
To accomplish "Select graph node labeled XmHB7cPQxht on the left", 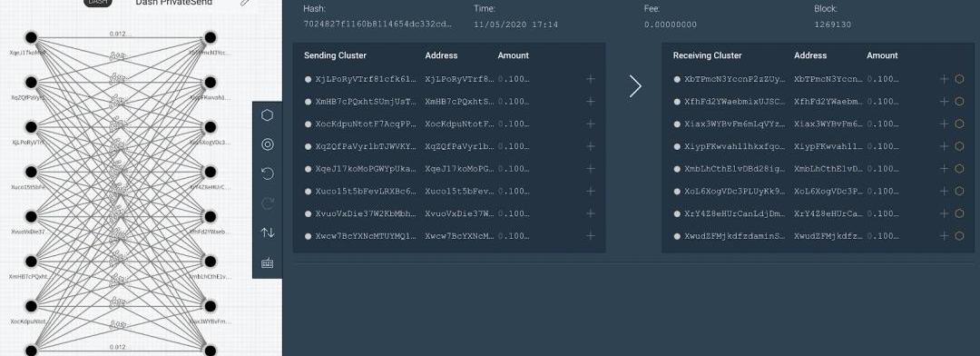I will [x=31, y=261].
